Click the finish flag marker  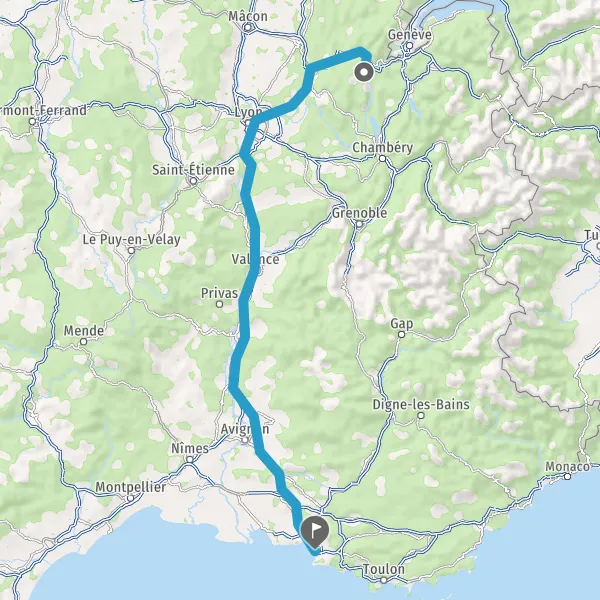click(315, 532)
